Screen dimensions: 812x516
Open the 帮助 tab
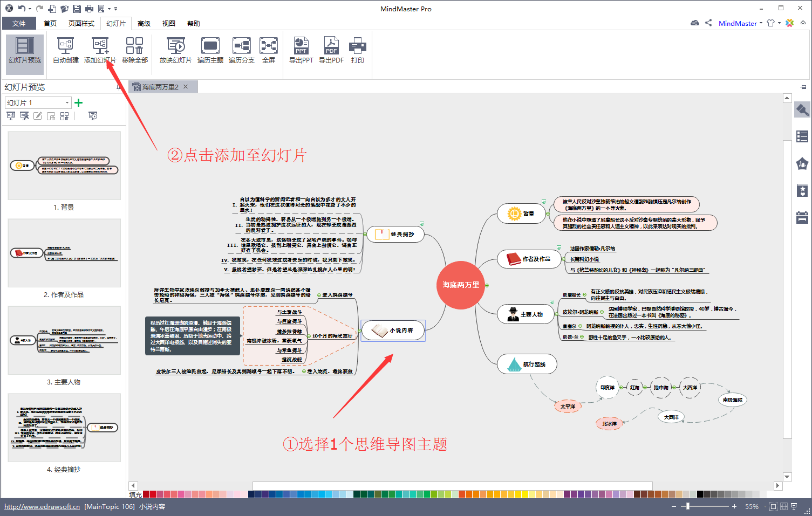tap(194, 23)
